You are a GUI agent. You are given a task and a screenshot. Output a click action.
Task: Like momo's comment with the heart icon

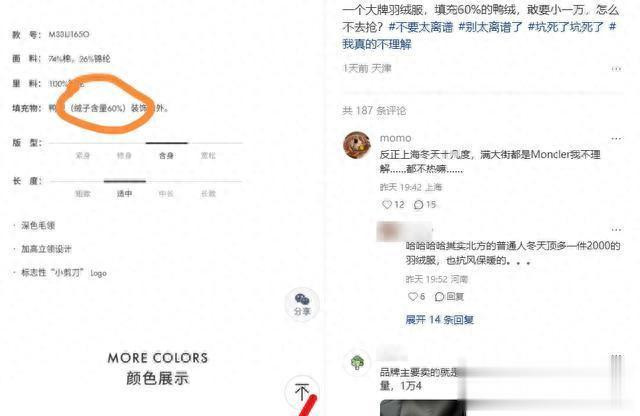(x=387, y=204)
